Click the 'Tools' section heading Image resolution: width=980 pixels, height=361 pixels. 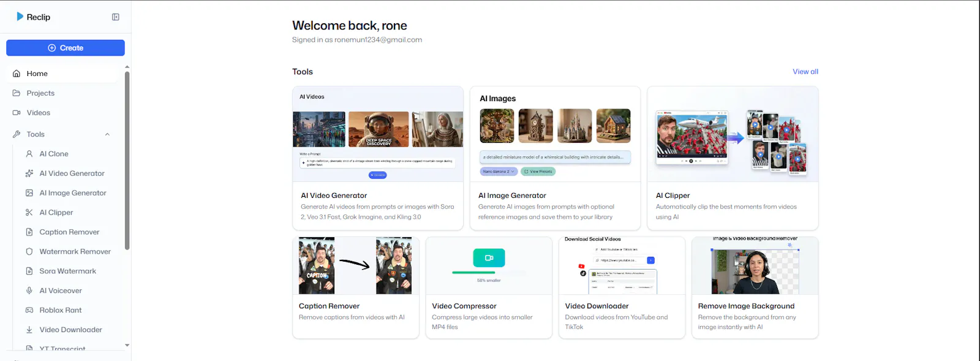point(303,72)
